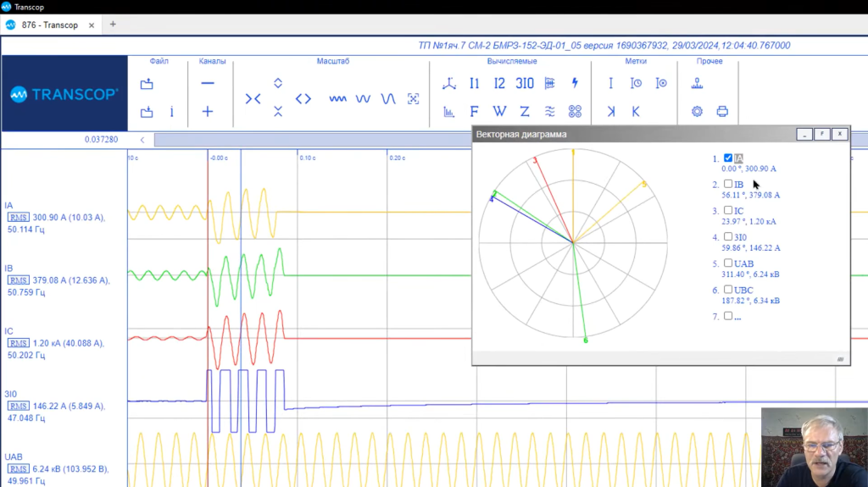Click the vertical compress scale icon
The image size is (868, 487).
point(278,111)
